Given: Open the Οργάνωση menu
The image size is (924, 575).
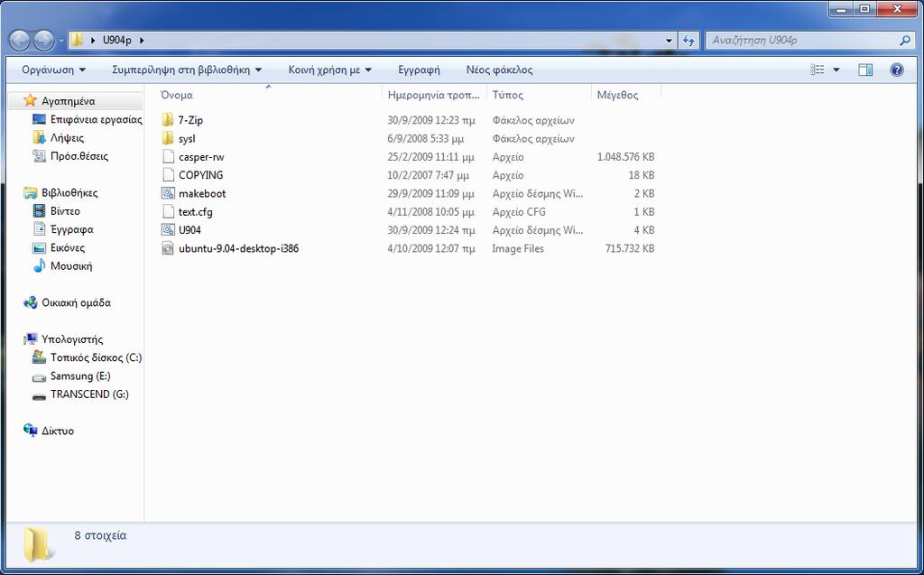Looking at the screenshot, I should pyautogui.click(x=53, y=70).
